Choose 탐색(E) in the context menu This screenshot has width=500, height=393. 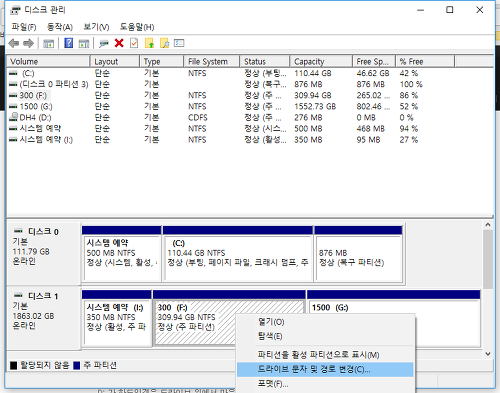325,336
